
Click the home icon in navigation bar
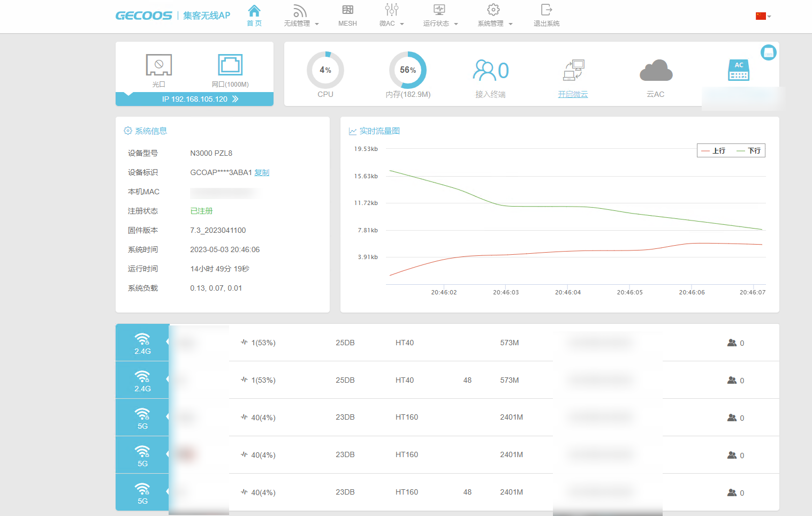click(x=254, y=11)
